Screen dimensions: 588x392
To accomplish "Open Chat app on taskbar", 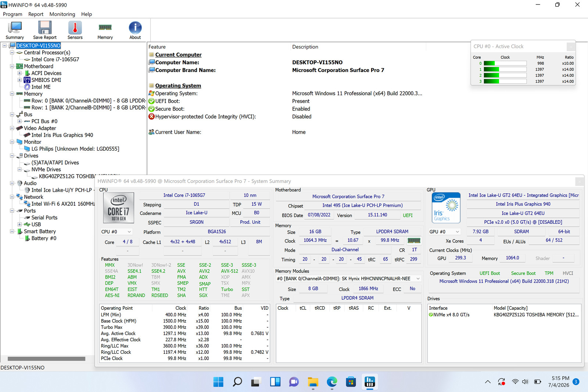I will point(294,382).
